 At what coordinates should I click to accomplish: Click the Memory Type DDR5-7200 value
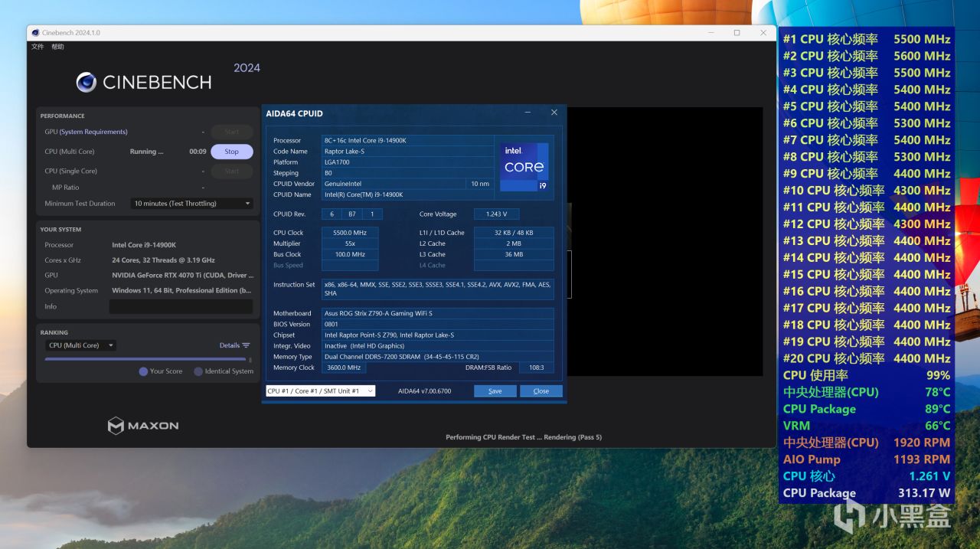[437, 357]
